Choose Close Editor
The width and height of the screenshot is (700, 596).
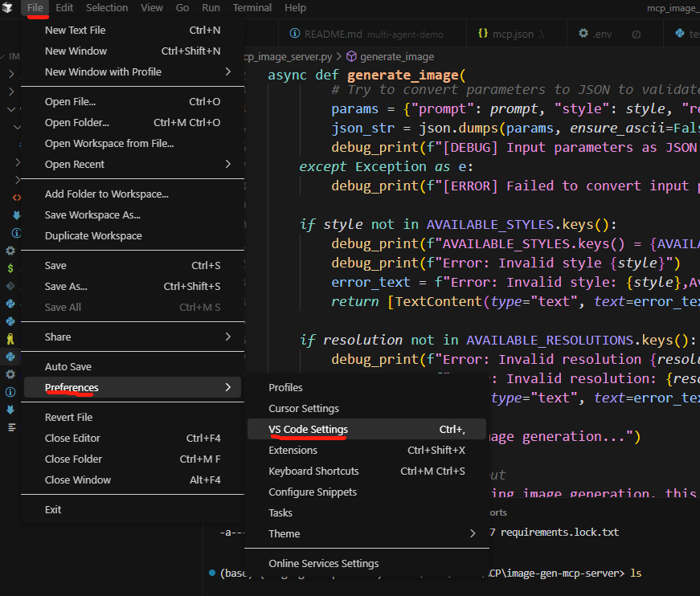(133, 438)
